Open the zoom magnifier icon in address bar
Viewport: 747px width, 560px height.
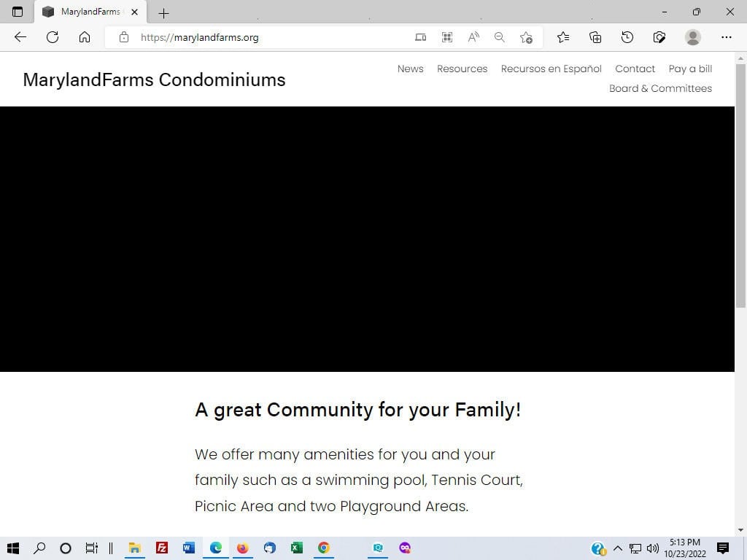click(x=499, y=37)
